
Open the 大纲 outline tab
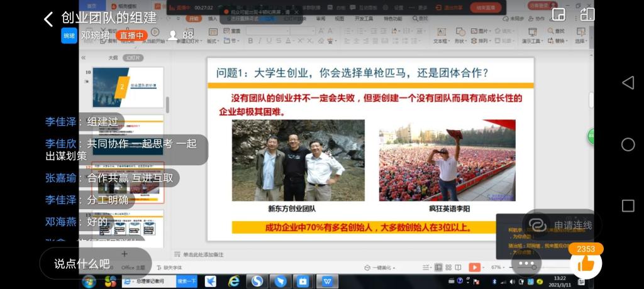113,58
